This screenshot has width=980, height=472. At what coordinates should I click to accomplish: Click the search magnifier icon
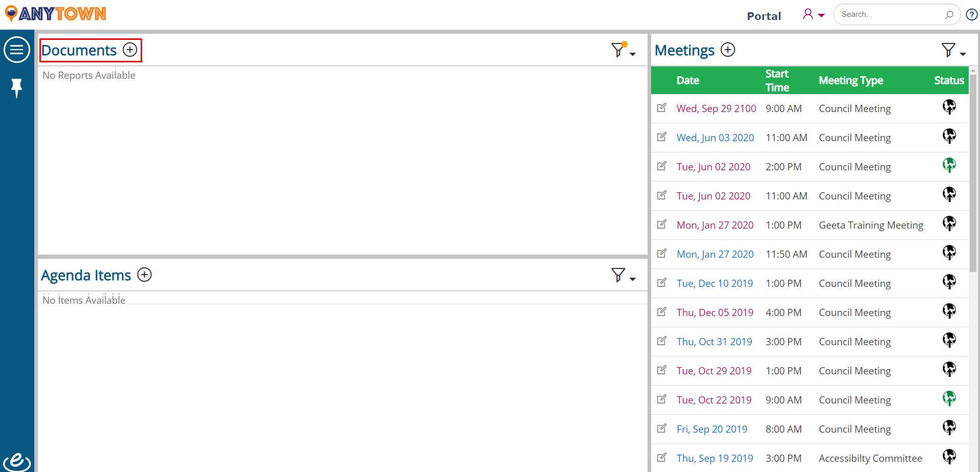pyautogui.click(x=949, y=14)
